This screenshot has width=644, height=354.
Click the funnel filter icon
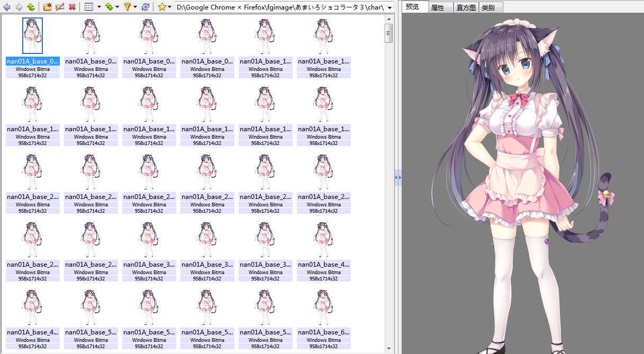click(x=128, y=7)
